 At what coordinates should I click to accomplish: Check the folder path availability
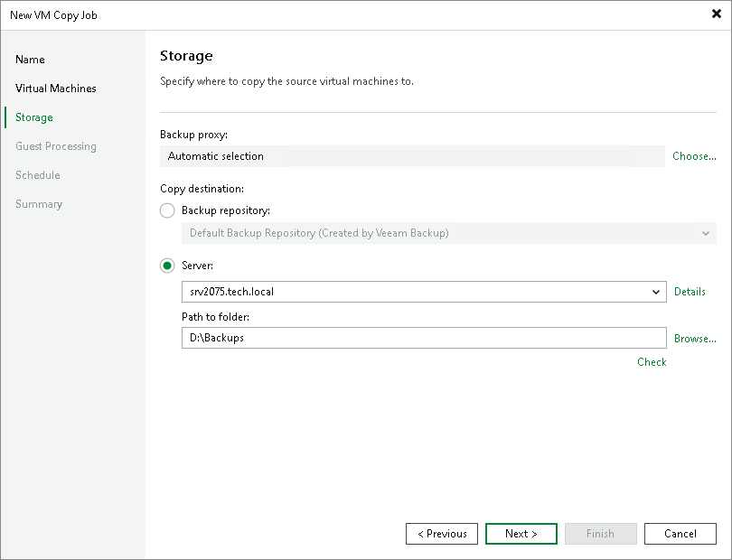tap(652, 362)
